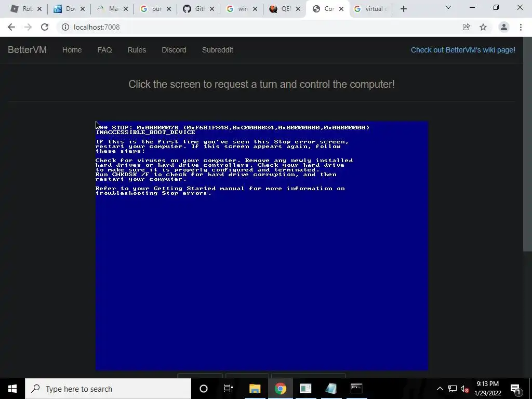
Task: Open the network status tray icon
Action: [453, 389]
